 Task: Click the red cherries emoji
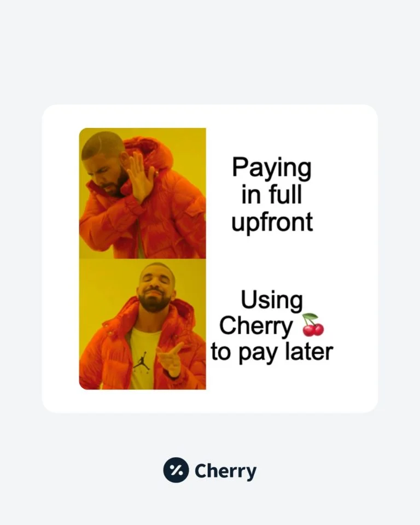coord(313,325)
